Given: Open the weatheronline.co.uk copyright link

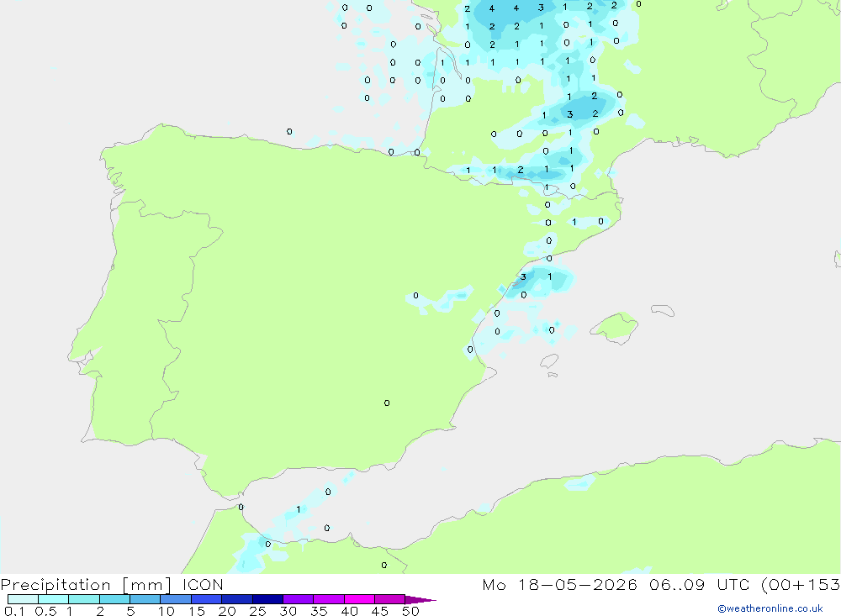Looking at the screenshot, I should [770, 608].
